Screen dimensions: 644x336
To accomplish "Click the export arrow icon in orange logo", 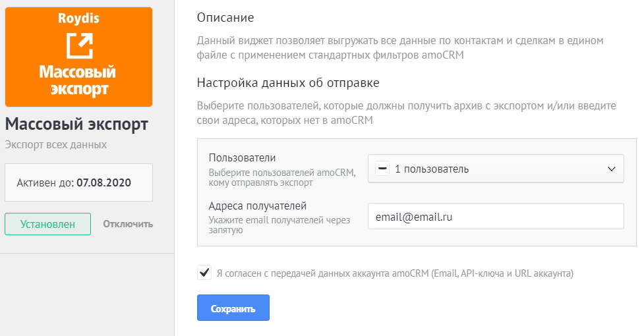I will tap(80, 46).
